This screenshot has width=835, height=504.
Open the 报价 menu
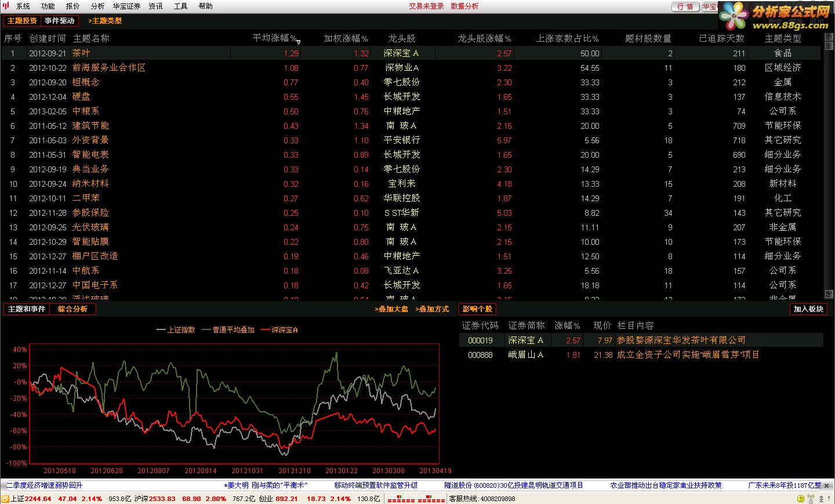pyautogui.click(x=73, y=6)
